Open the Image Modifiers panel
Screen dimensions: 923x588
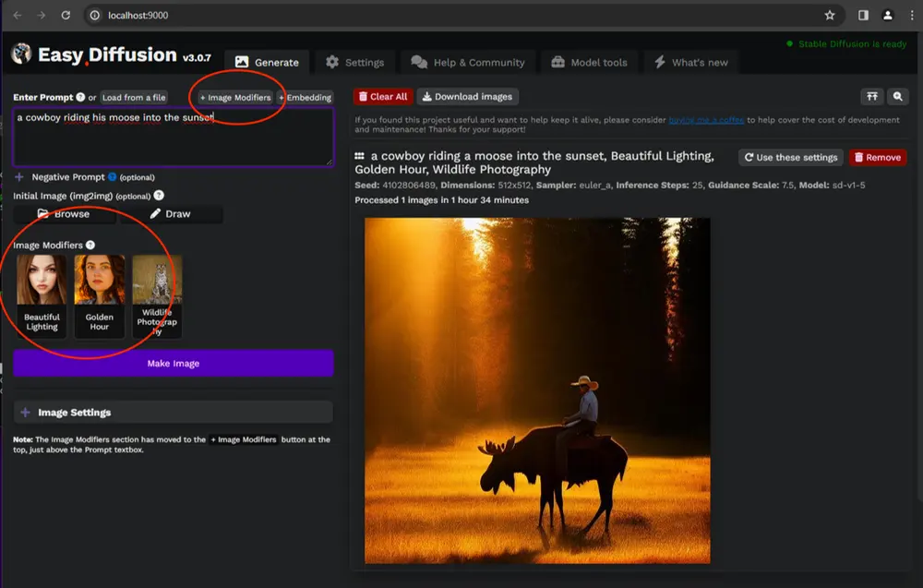pos(234,97)
